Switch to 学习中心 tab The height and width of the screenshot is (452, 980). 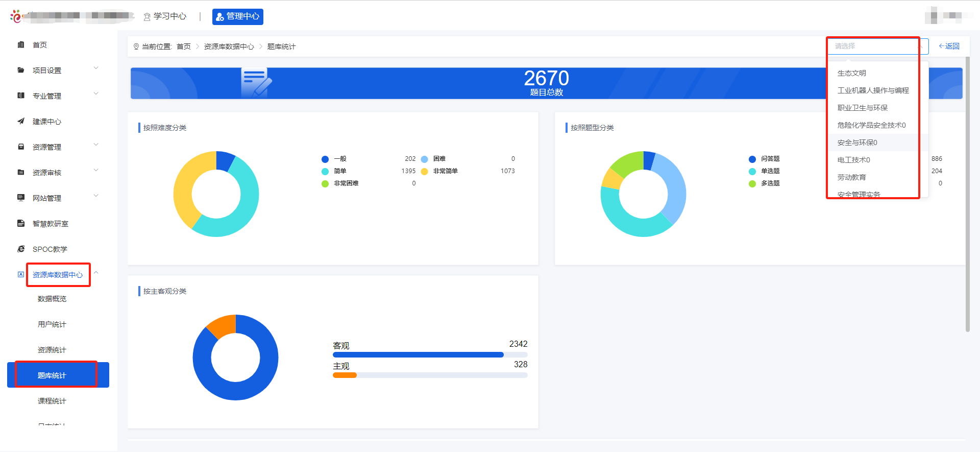coord(165,16)
